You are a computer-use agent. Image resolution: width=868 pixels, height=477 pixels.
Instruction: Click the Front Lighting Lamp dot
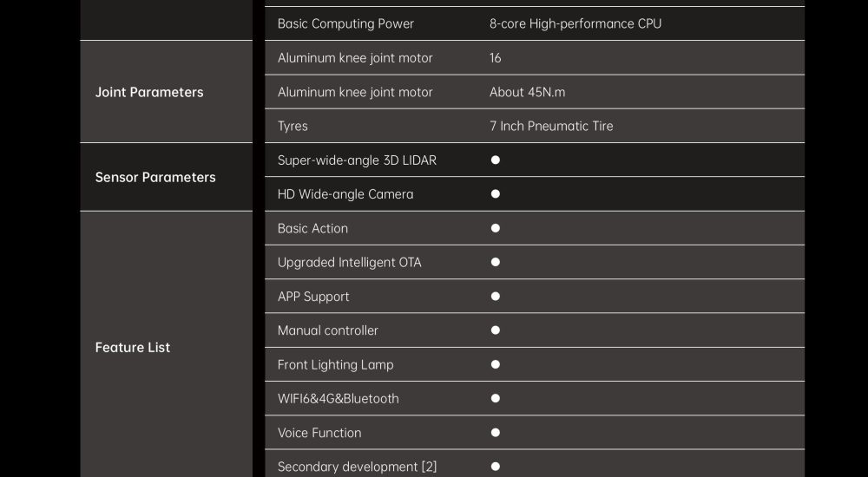pos(496,364)
